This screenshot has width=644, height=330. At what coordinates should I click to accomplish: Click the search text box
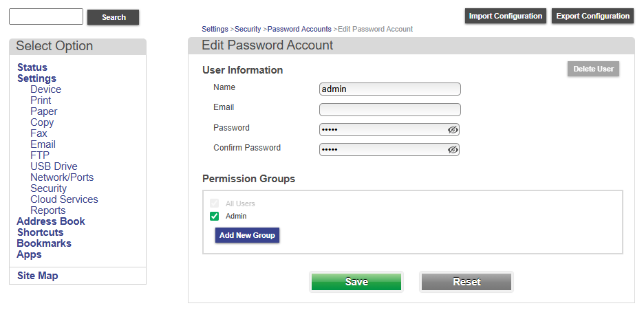pyautogui.click(x=46, y=16)
